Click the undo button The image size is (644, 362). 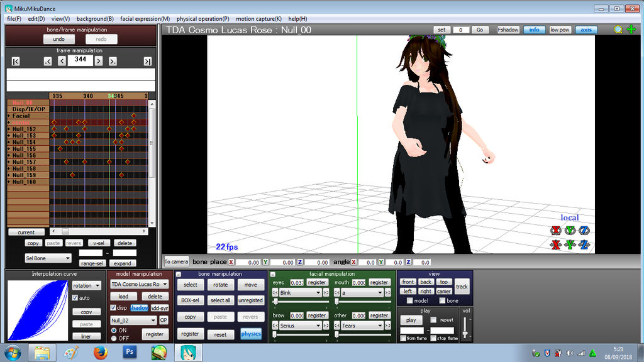tap(58, 39)
